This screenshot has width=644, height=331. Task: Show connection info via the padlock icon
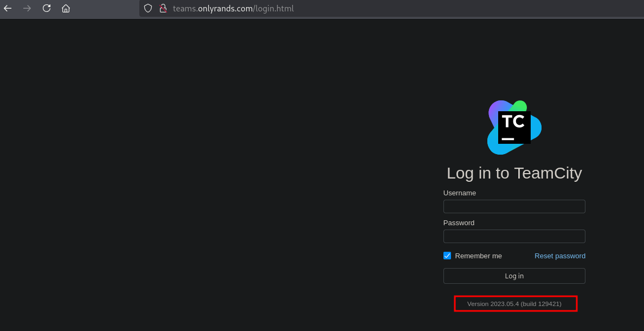point(162,8)
